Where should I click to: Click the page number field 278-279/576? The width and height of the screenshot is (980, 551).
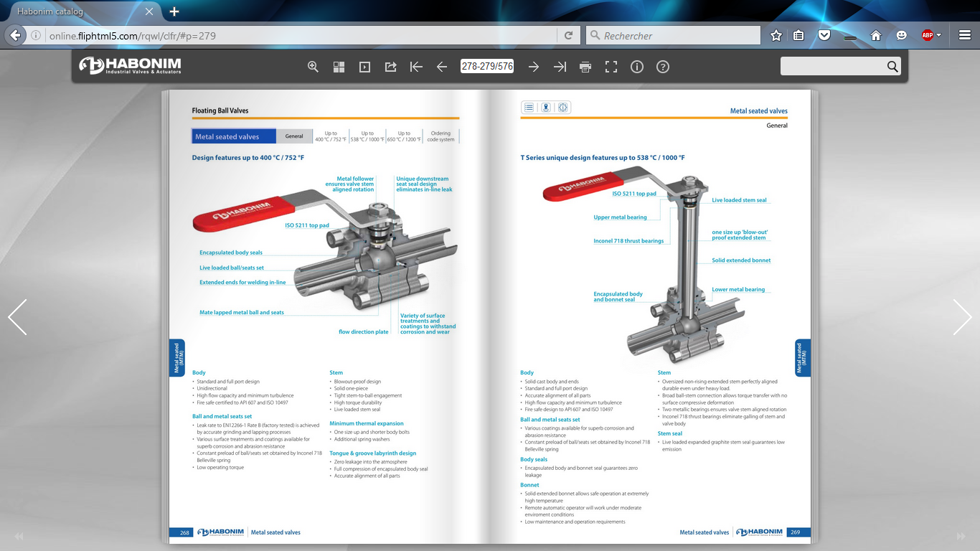[x=487, y=66]
